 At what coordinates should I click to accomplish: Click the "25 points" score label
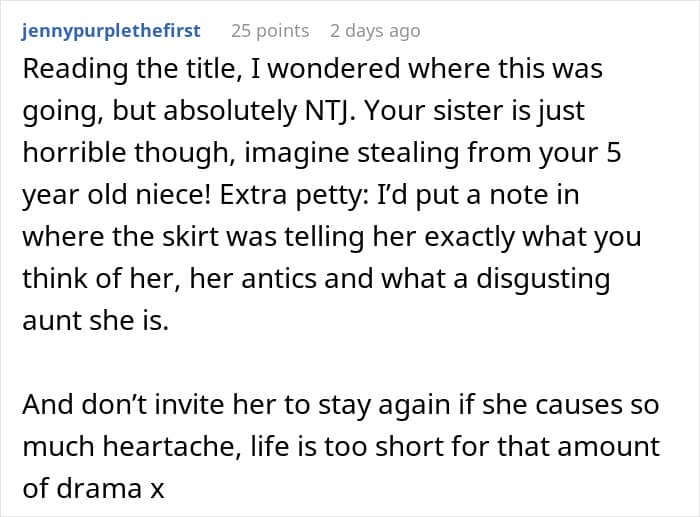point(270,31)
